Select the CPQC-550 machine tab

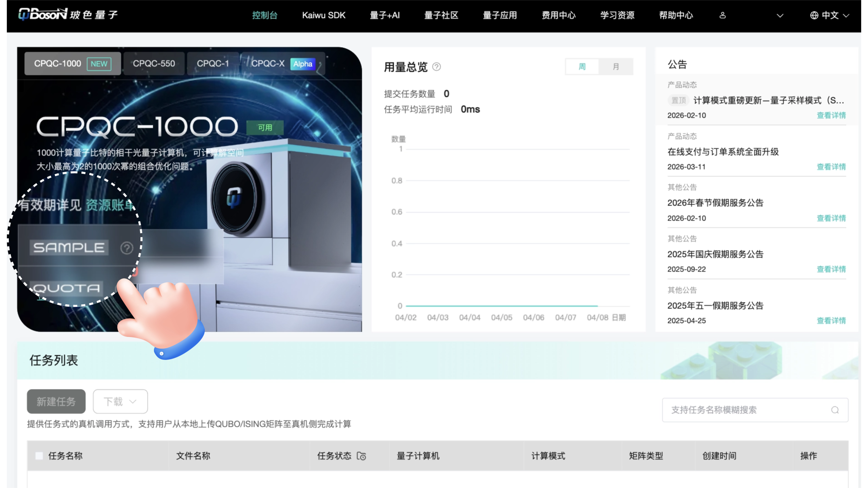point(154,63)
